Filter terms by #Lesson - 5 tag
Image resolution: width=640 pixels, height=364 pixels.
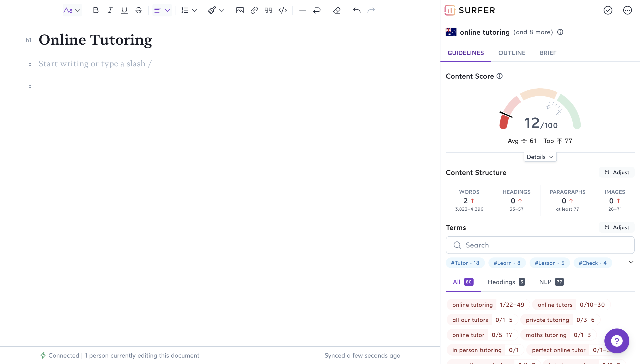pyautogui.click(x=549, y=263)
